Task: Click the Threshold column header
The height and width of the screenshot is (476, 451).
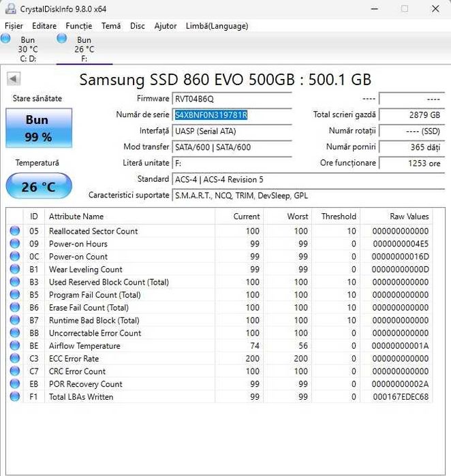Action: click(336, 217)
